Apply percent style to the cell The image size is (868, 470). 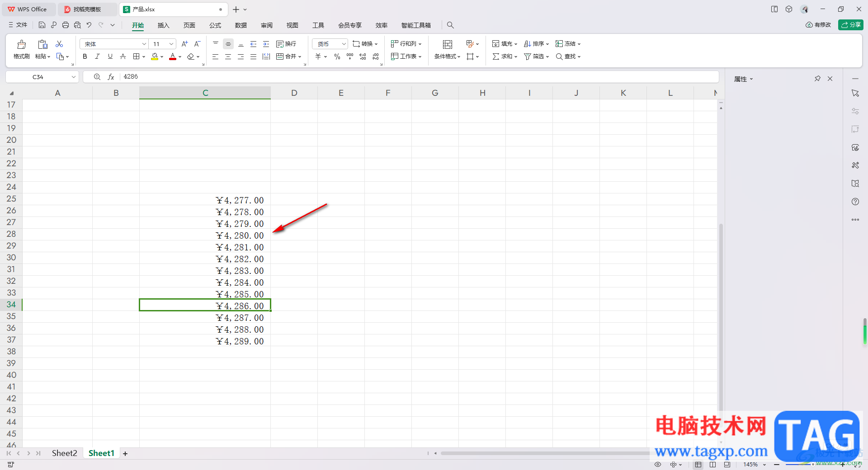[337, 56]
